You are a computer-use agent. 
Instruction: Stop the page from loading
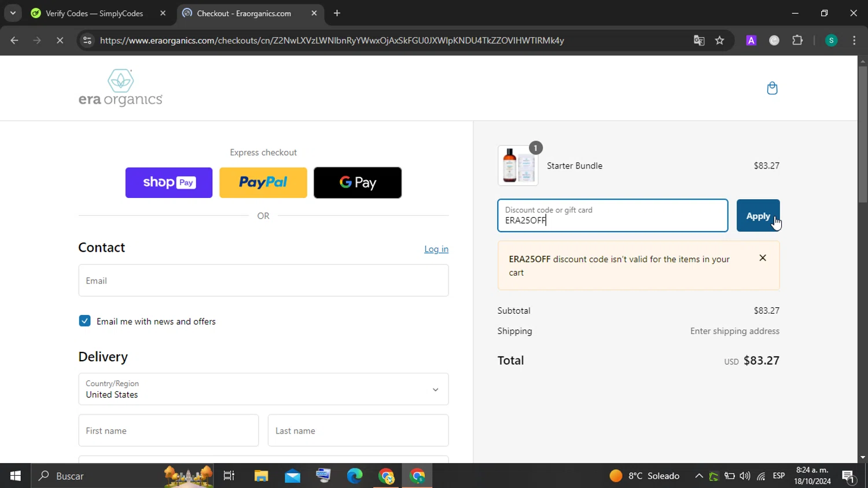click(x=60, y=41)
